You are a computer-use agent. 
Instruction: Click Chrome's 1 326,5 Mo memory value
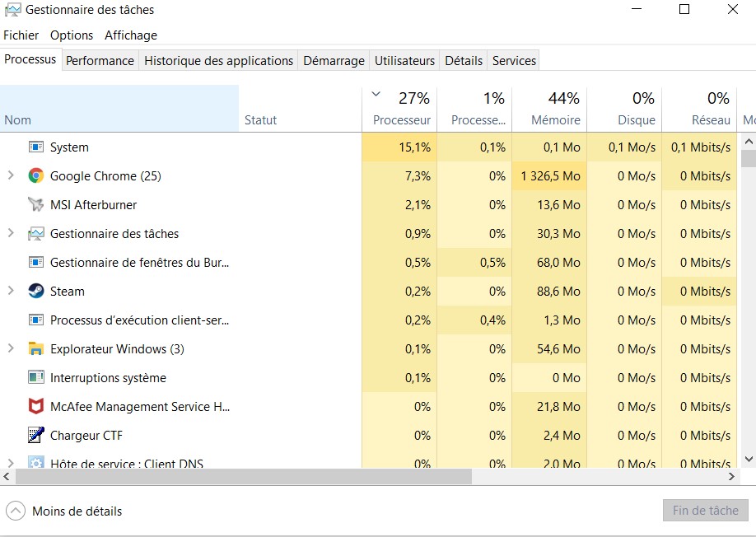pyautogui.click(x=550, y=176)
